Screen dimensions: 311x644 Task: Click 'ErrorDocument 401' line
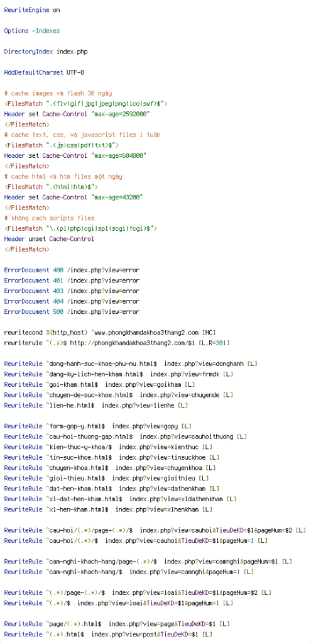click(72, 280)
